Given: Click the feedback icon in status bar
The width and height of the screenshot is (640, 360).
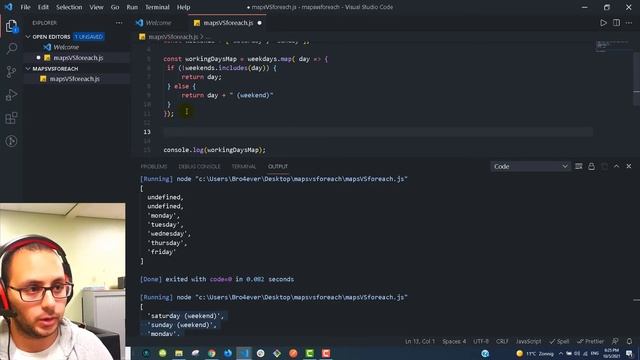Looking at the screenshot, I should [615, 341].
